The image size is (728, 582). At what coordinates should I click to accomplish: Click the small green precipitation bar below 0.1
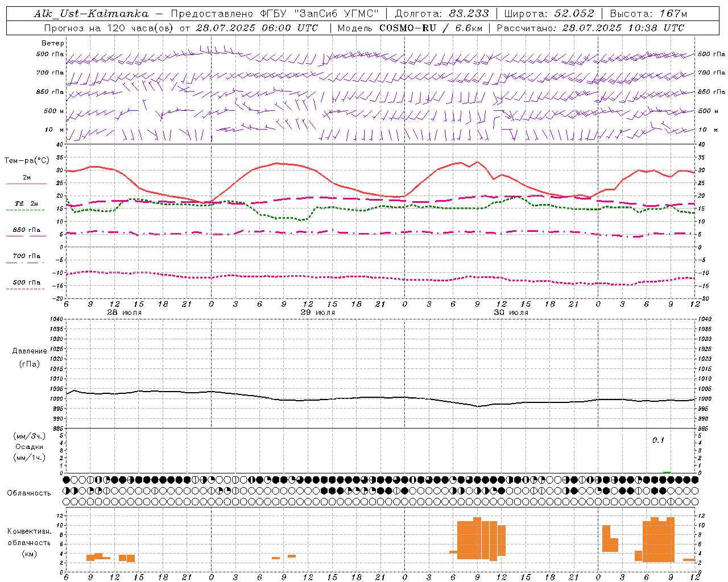(667, 472)
